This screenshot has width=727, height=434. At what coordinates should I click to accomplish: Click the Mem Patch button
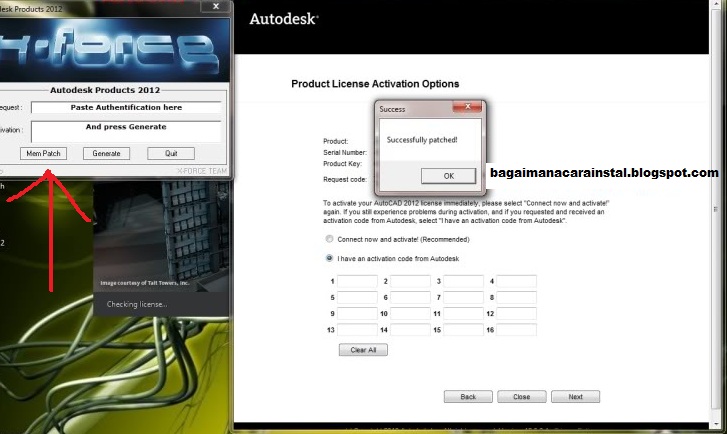click(x=43, y=153)
